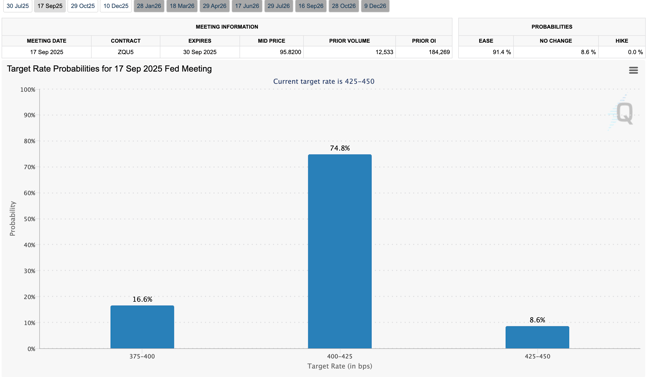Click the 16.6% bar for 375-400
The image size is (650, 377).
point(142,327)
